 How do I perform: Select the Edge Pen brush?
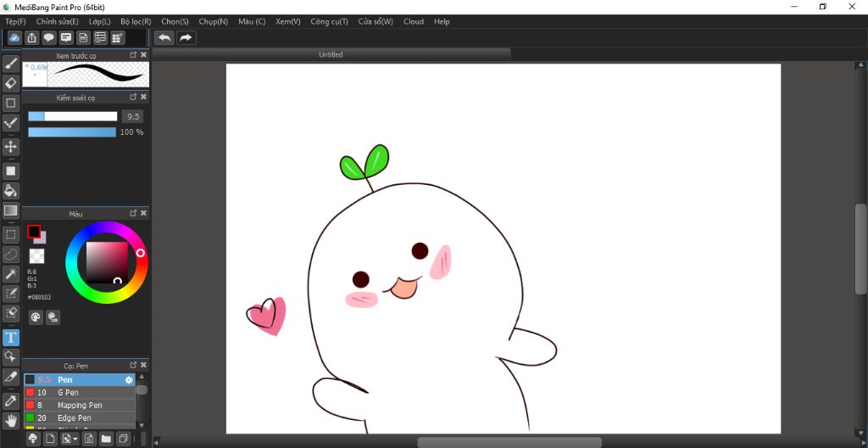(79, 418)
